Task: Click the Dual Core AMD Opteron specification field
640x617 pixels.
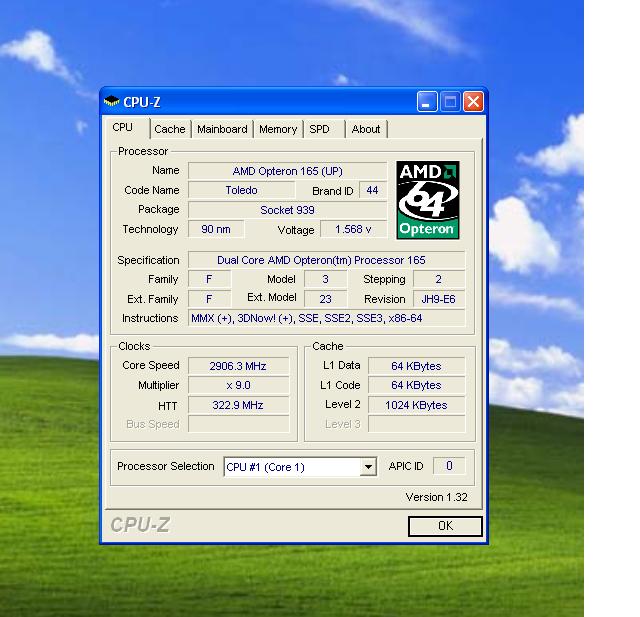Action: [x=327, y=260]
